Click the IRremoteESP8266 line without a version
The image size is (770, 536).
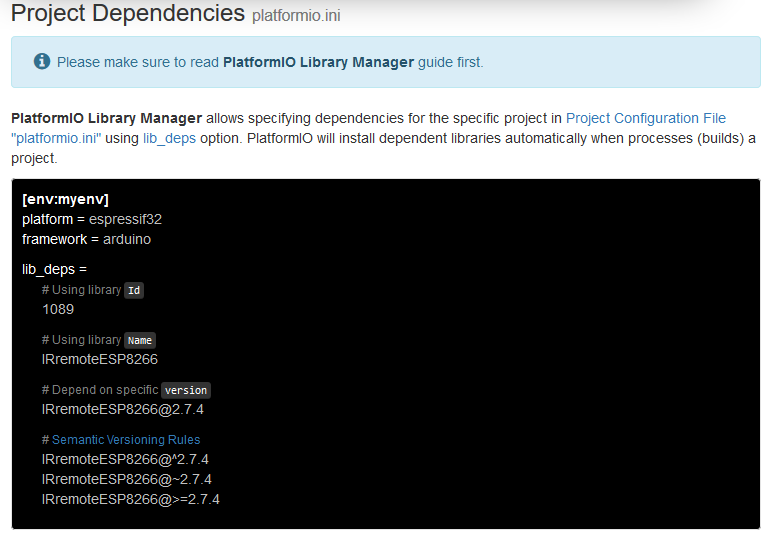click(100, 359)
